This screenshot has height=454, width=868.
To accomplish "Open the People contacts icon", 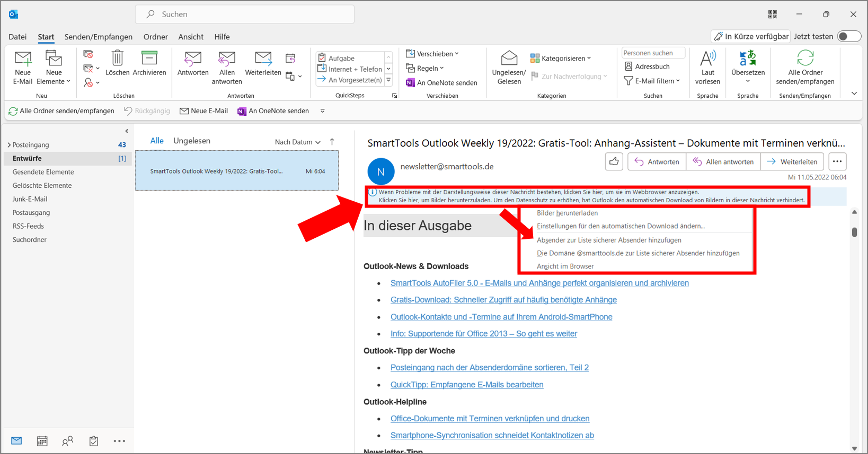I will pos(67,440).
